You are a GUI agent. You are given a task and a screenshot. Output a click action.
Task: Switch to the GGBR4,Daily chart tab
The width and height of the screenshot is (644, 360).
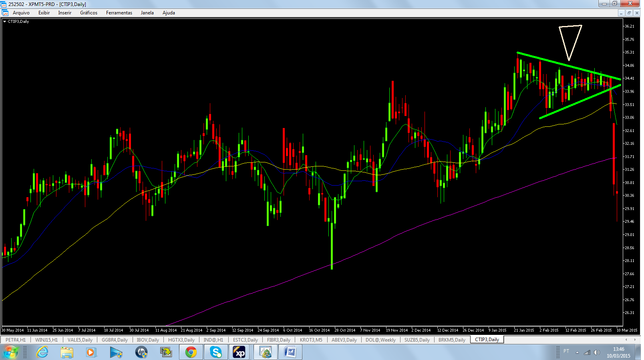click(x=115, y=340)
